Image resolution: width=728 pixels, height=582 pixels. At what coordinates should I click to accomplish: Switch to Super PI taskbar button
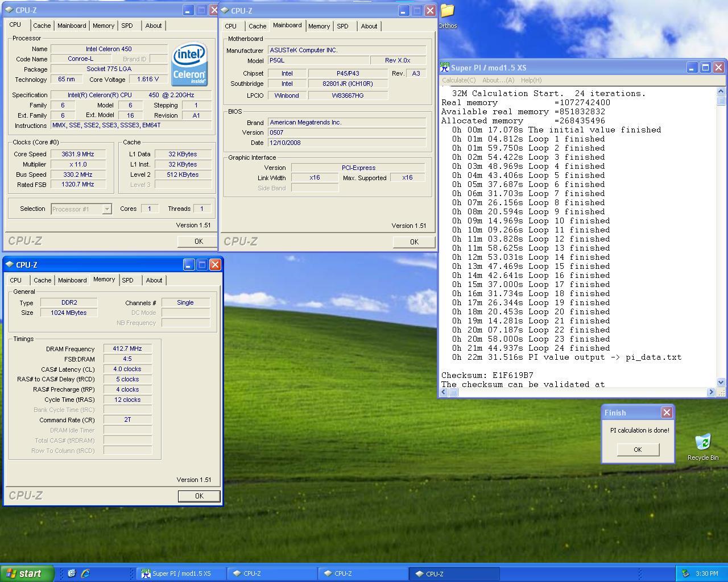[181, 573]
